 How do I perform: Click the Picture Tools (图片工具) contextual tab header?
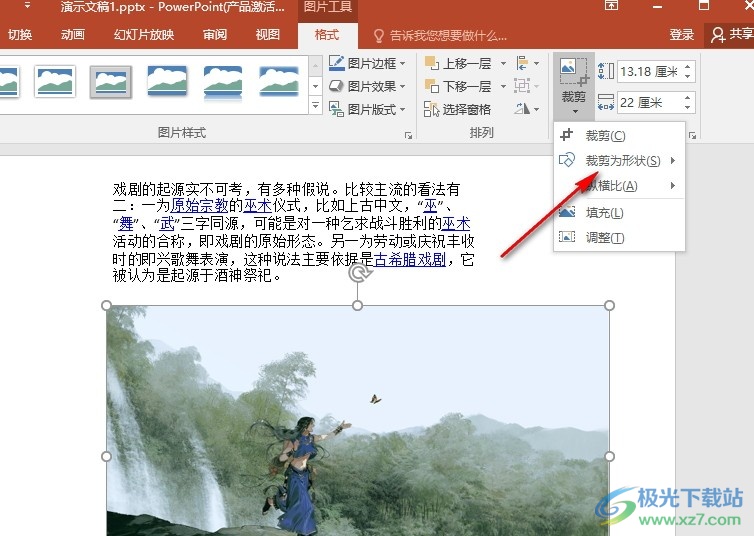328,7
